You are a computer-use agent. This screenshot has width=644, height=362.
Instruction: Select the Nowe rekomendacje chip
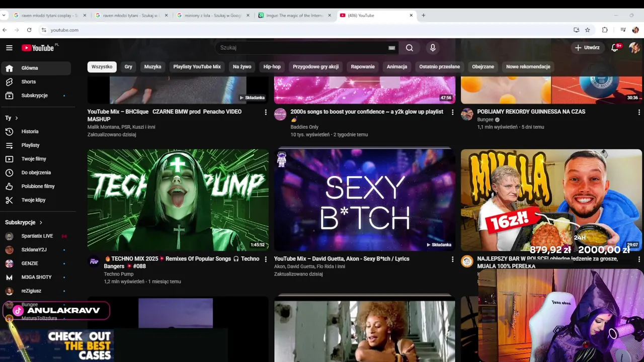coord(528,67)
